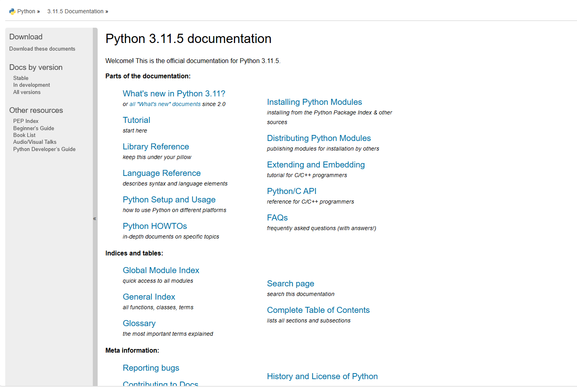Go to Beginner's Guide in sidebar

[33, 128]
